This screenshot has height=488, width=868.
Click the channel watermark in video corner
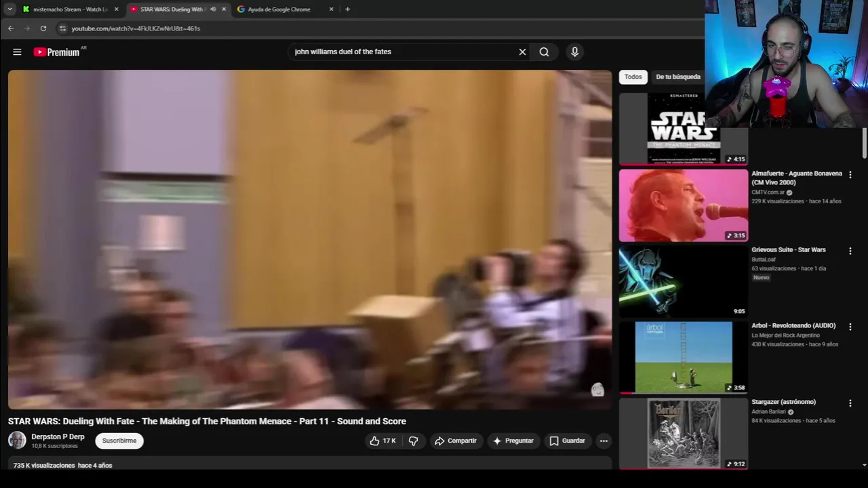tap(597, 390)
